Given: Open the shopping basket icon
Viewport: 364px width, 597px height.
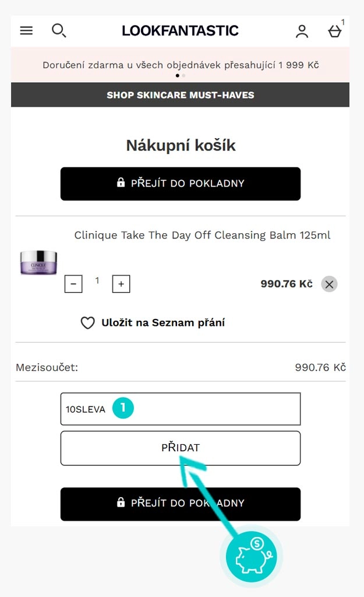Looking at the screenshot, I should (334, 31).
